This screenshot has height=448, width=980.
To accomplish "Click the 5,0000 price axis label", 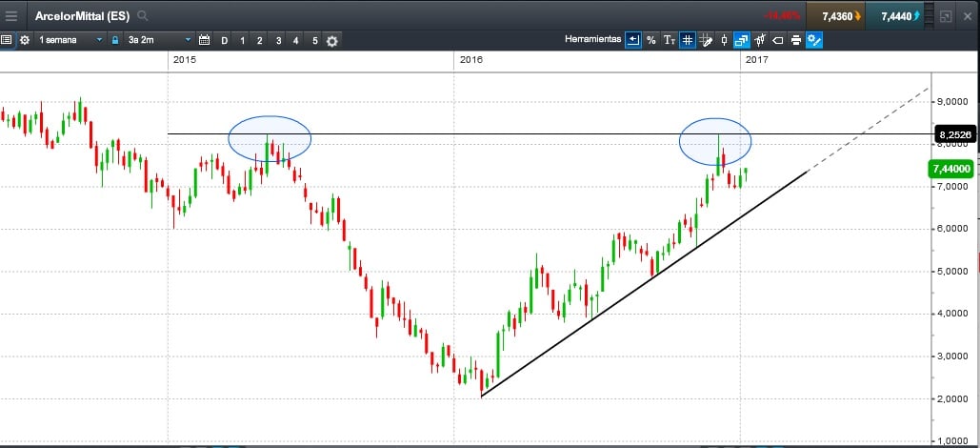I will click(953, 272).
